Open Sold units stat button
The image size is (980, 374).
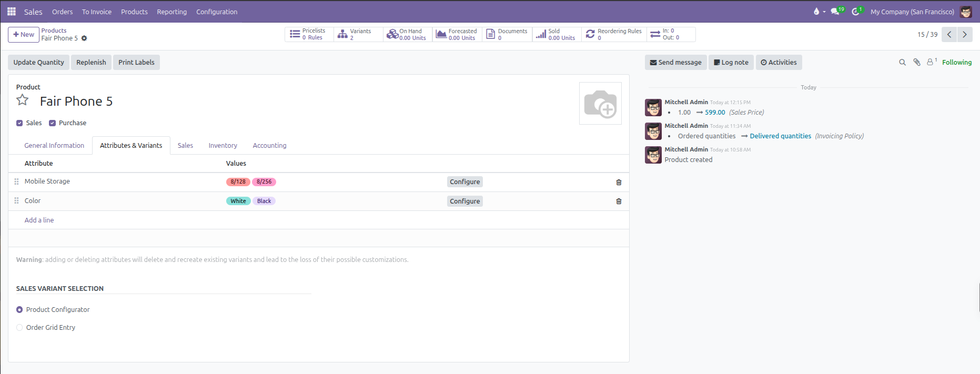[x=557, y=34]
